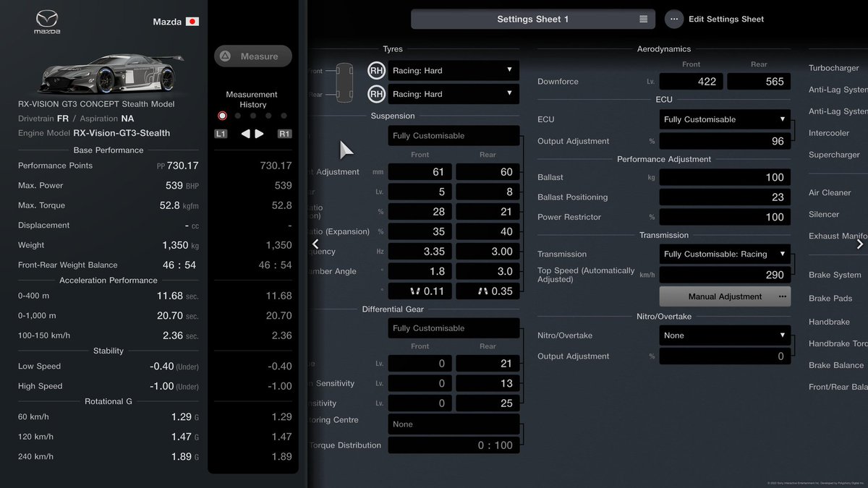Click front toe angle 0.11 field

(x=420, y=291)
